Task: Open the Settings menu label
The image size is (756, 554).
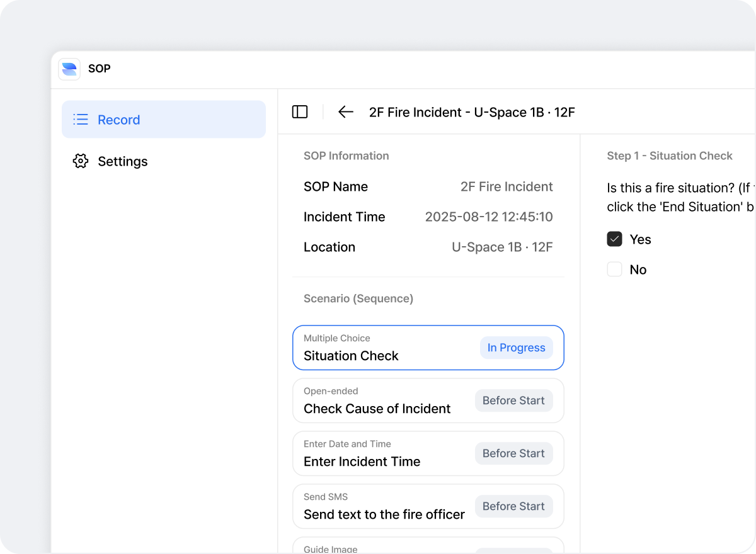Action: (x=123, y=161)
